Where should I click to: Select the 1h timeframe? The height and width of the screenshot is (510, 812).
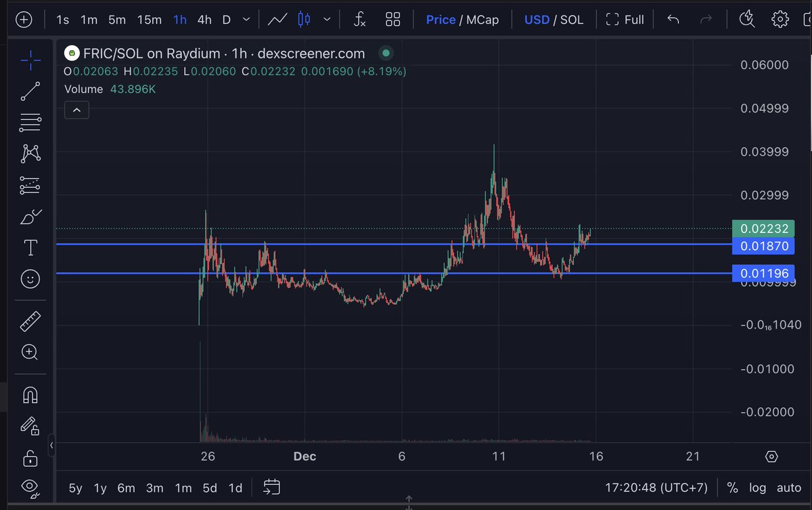click(x=179, y=20)
